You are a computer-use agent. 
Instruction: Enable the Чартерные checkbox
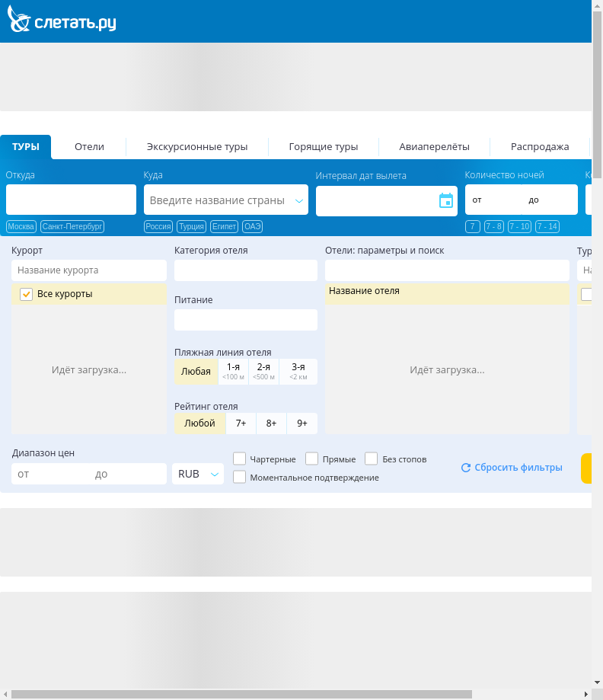(x=240, y=459)
